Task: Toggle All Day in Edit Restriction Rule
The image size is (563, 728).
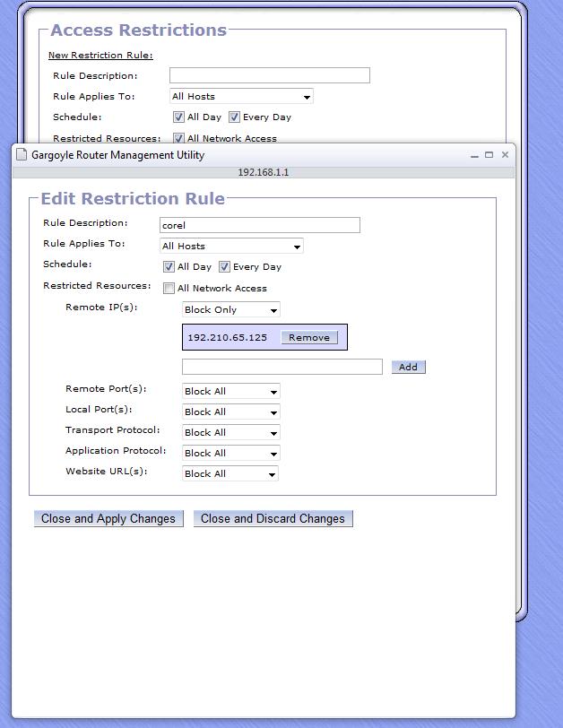Action: pos(169,267)
